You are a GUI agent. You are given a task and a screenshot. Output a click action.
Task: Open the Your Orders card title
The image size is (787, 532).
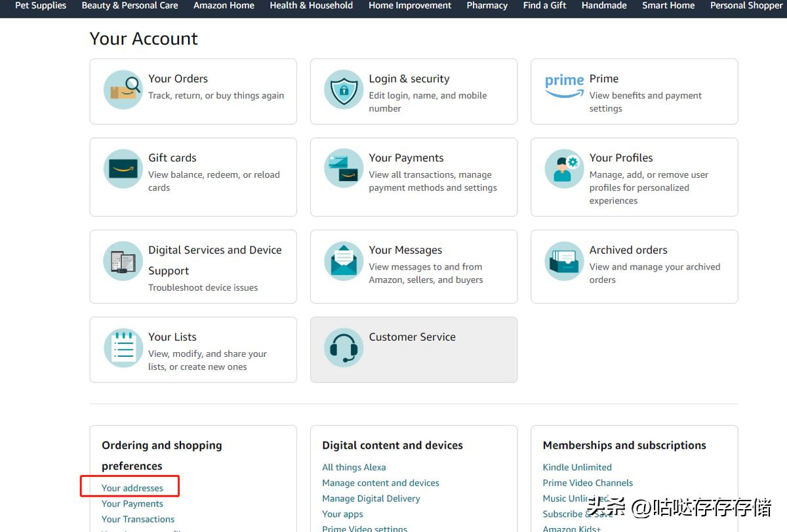click(x=178, y=79)
